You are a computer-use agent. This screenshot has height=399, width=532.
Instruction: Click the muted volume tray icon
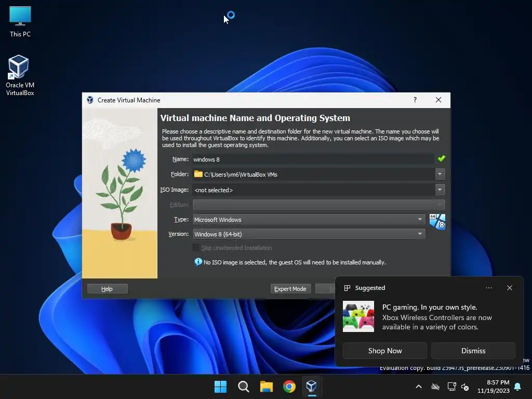pyautogui.click(x=465, y=387)
